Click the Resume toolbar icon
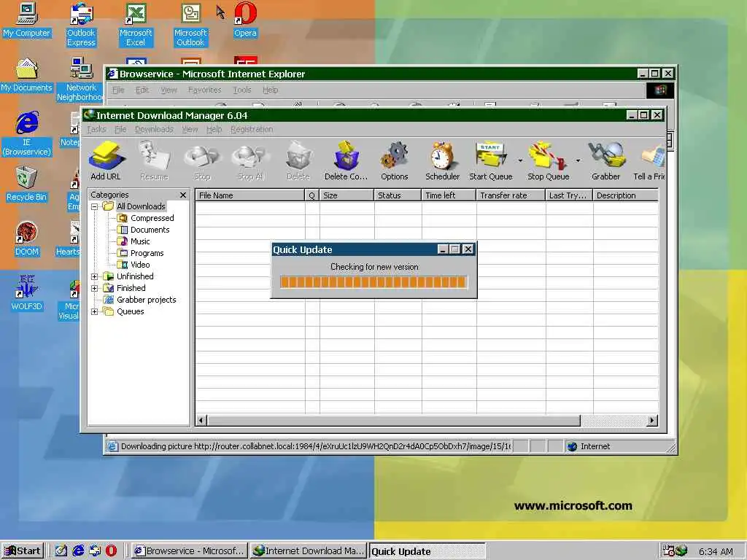The height and width of the screenshot is (560, 747). point(155,160)
